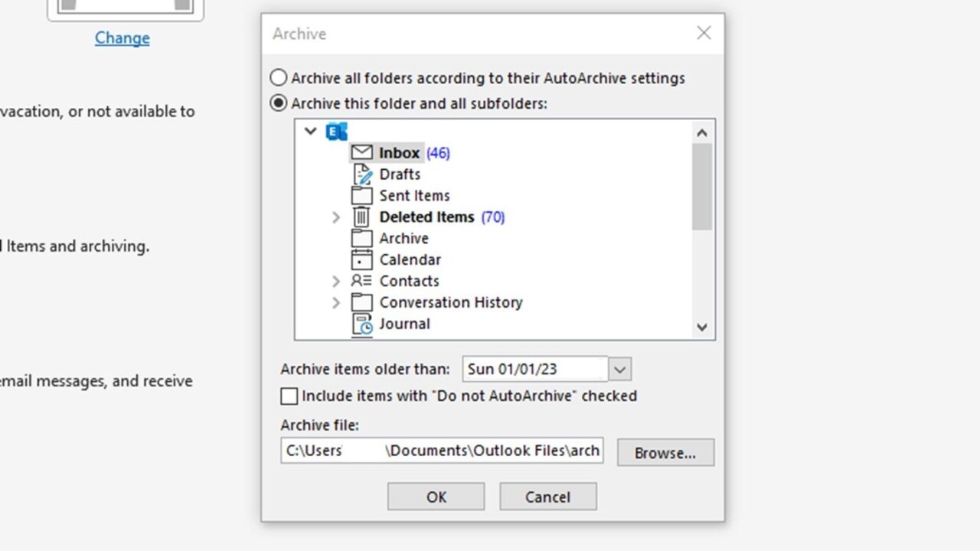Browse for a different archive file
Screen dimensions: 980x551
click(x=665, y=452)
